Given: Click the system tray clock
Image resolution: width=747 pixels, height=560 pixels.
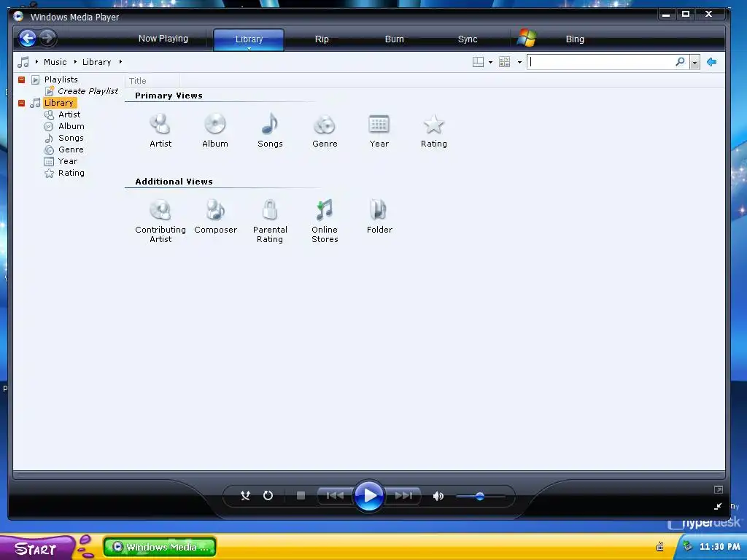Looking at the screenshot, I should point(719,547).
